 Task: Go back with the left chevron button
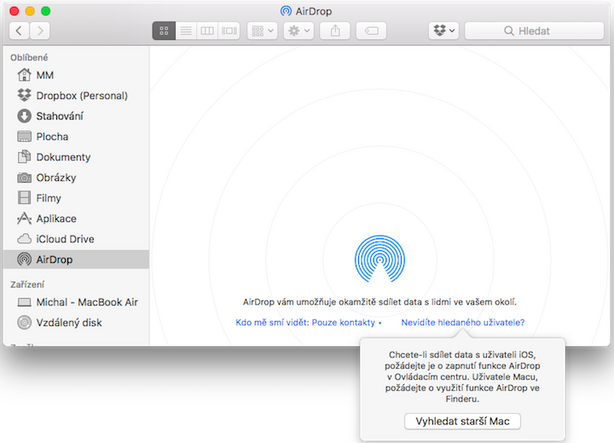[19, 31]
